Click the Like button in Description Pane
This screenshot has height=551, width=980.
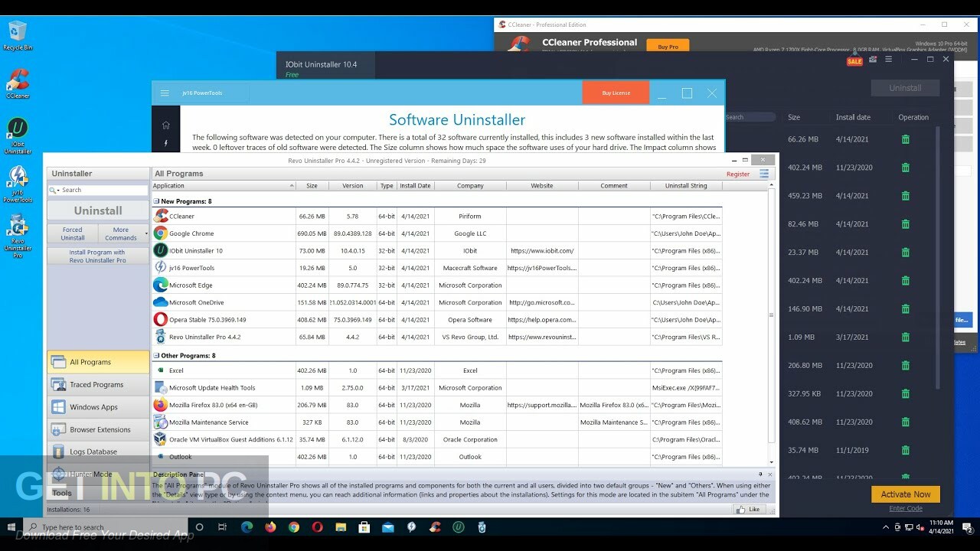tap(749, 510)
